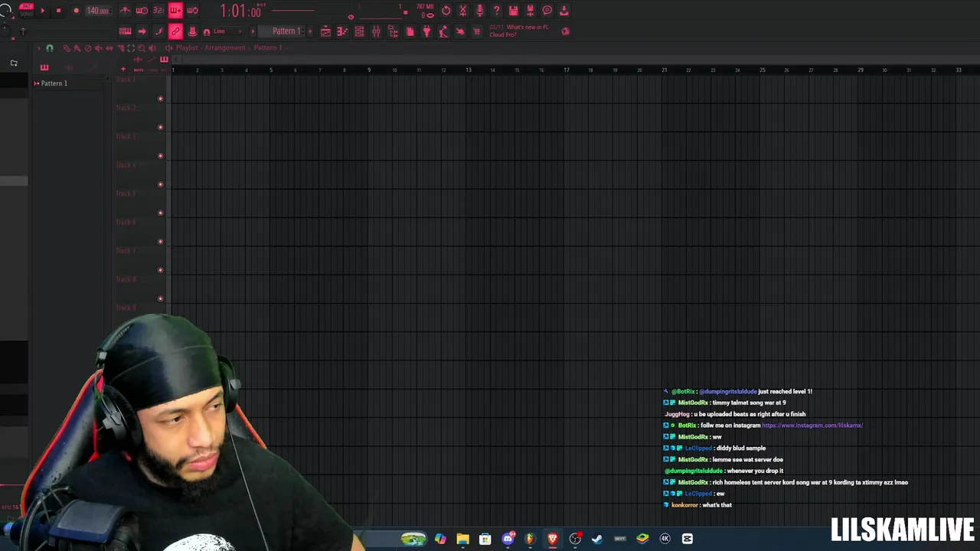Viewport: 980px width, 551px height.
Task: Open the Piano roll view icon
Action: click(x=342, y=31)
